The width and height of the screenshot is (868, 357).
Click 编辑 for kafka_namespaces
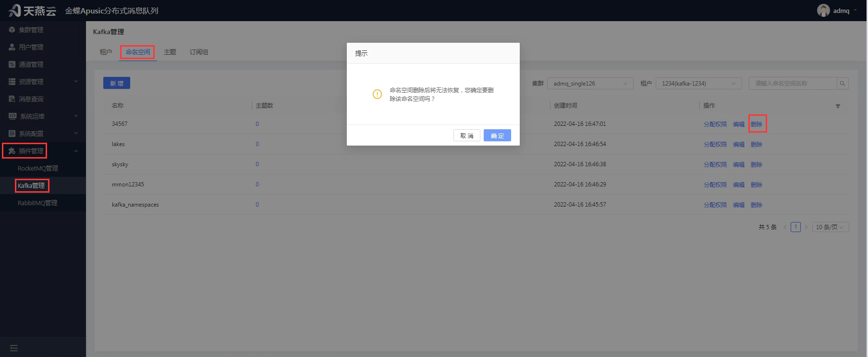point(739,205)
